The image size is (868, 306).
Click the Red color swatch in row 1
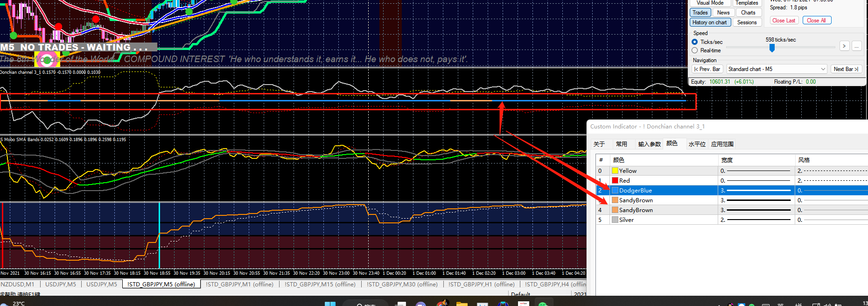tap(615, 181)
